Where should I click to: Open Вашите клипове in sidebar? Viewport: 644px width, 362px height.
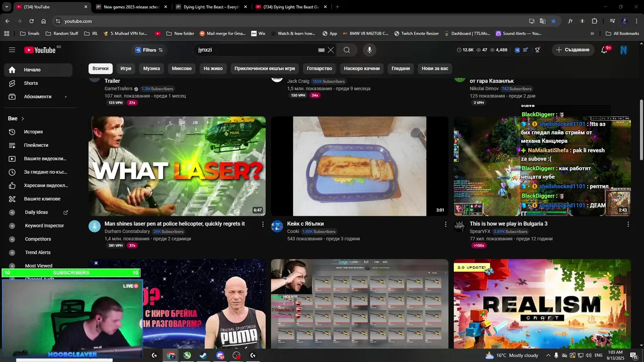(x=38, y=199)
